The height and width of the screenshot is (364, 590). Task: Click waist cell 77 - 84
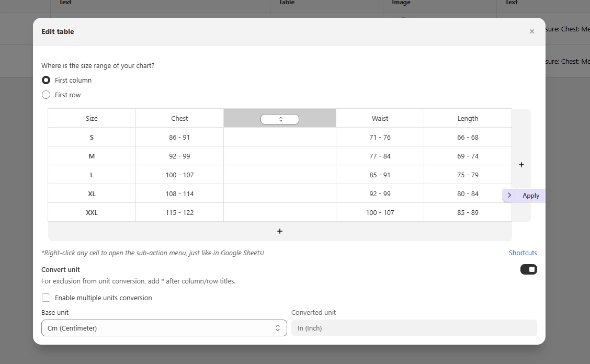[380, 156]
